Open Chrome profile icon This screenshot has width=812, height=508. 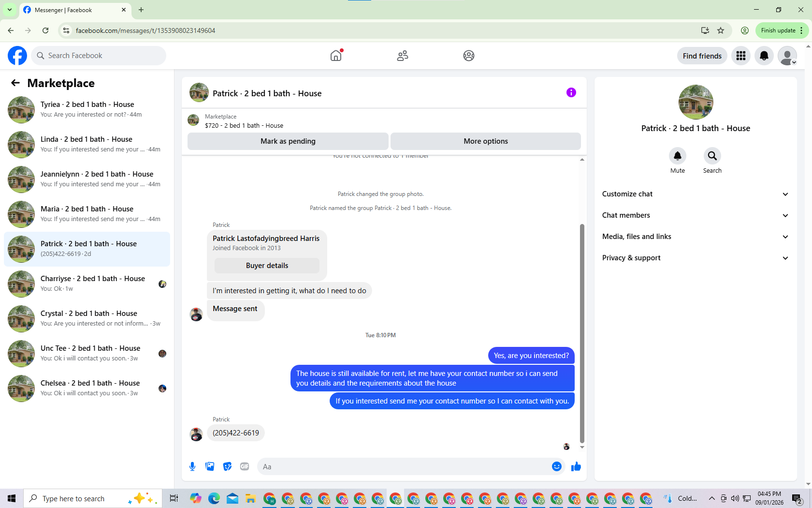tap(745, 30)
